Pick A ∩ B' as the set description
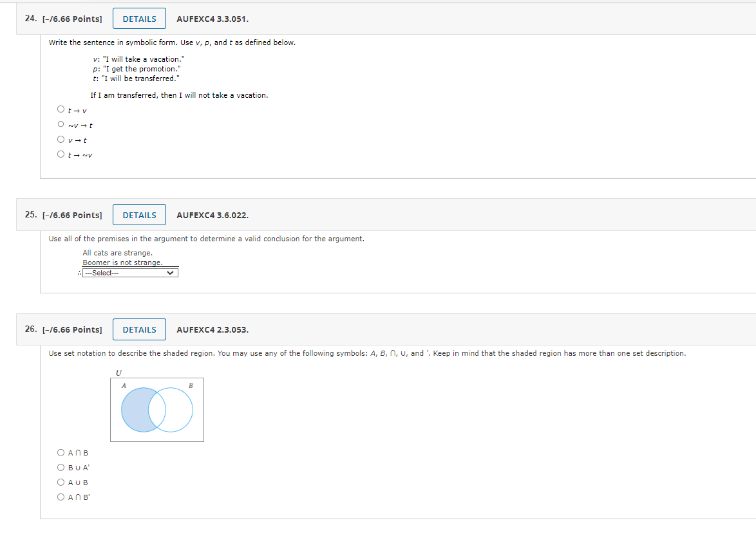The height and width of the screenshot is (534, 756). (60, 497)
